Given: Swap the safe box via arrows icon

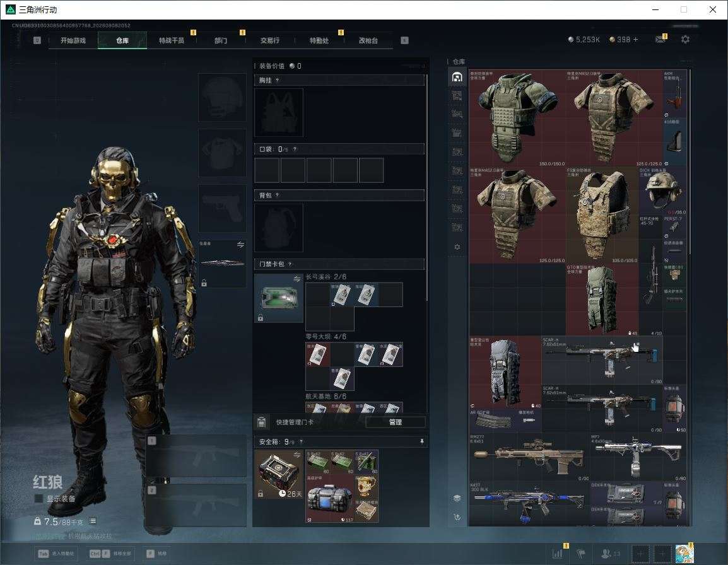Looking at the screenshot, I should [x=296, y=455].
